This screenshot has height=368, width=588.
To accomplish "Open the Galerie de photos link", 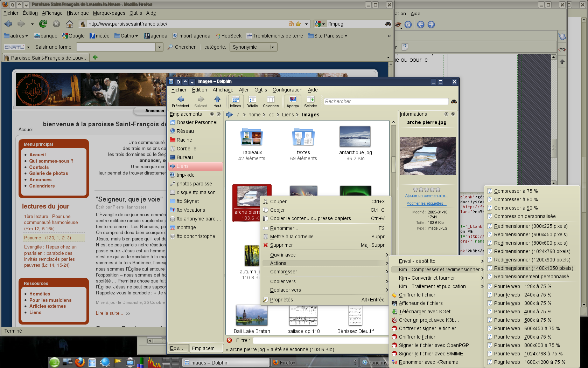I will 49,173.
